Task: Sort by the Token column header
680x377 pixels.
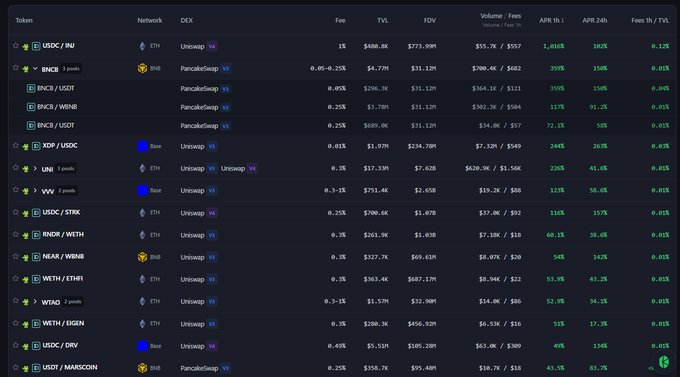Action: pos(24,20)
